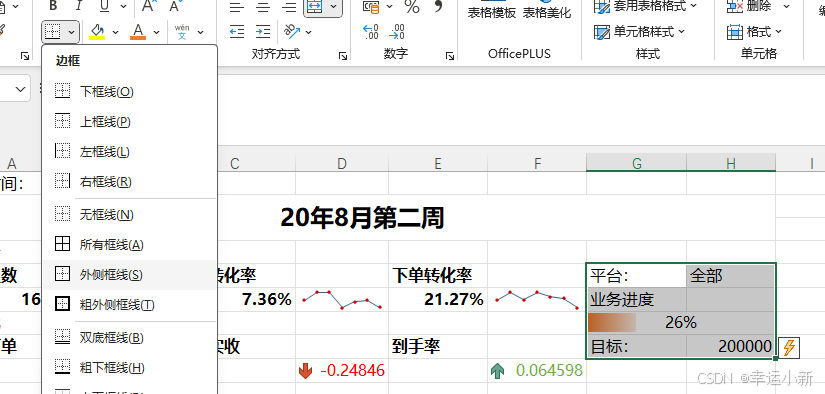Open 数字 dialog launcher

(450, 55)
